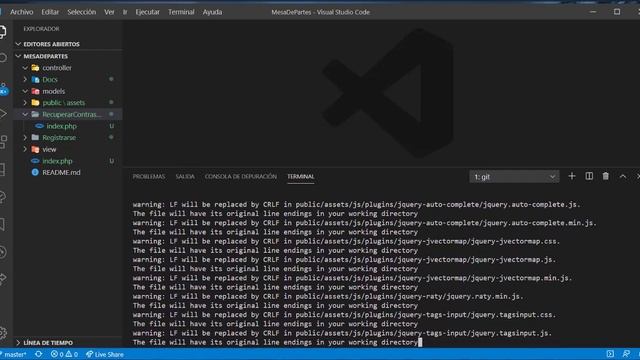The image size is (640, 360).
Task: Open the Ejecutar menu
Action: pyautogui.click(x=147, y=12)
